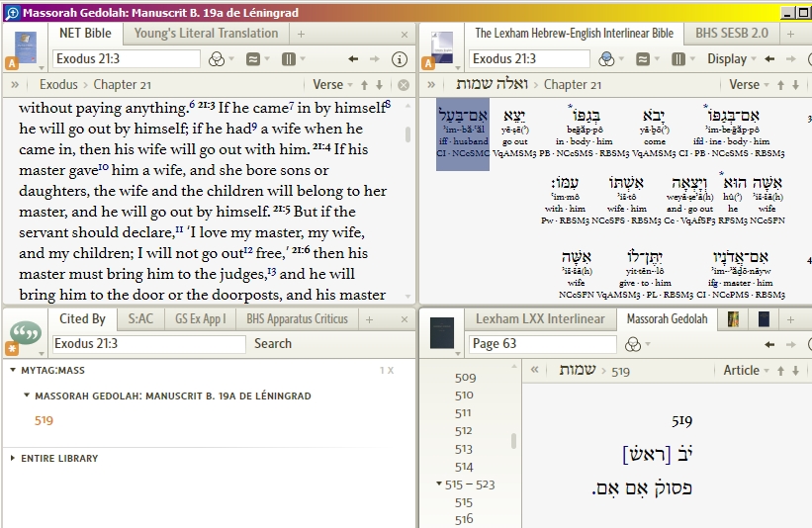The width and height of the screenshot is (812, 528).
Task: Expand locator double-chevron in Interlinear panel
Action: coord(431,85)
